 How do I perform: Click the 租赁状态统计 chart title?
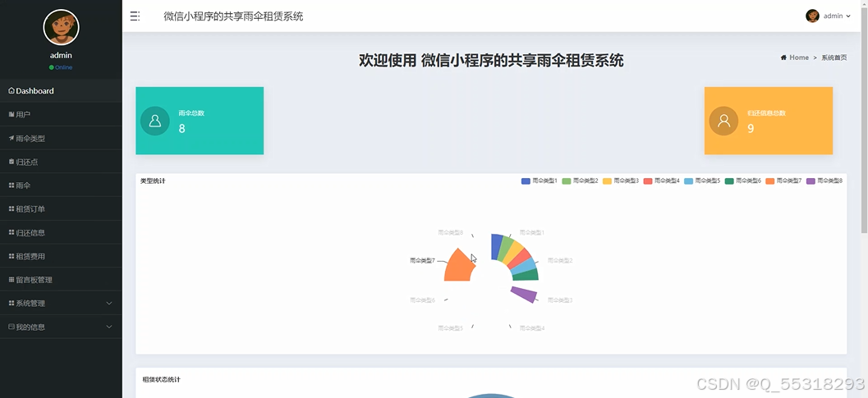161,380
